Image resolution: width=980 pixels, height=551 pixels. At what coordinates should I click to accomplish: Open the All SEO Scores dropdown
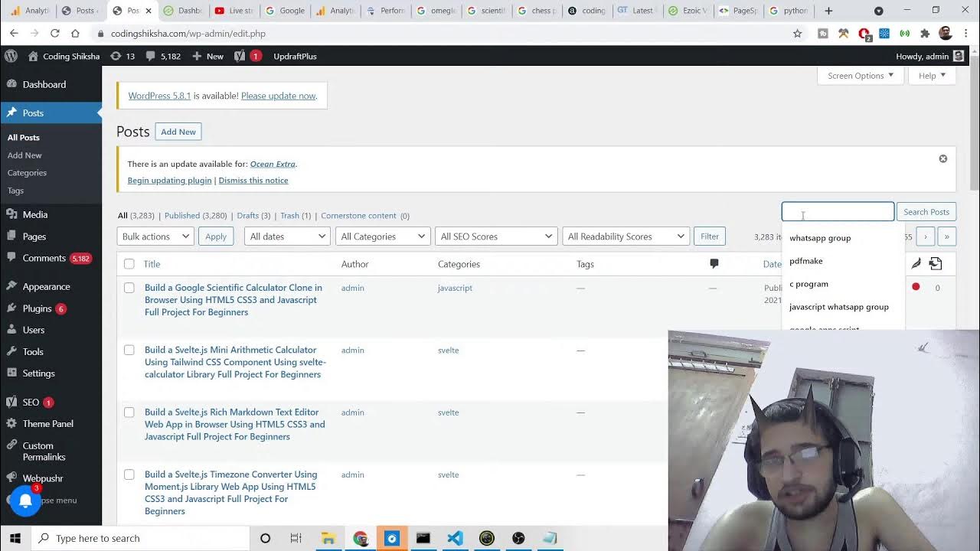coord(495,236)
